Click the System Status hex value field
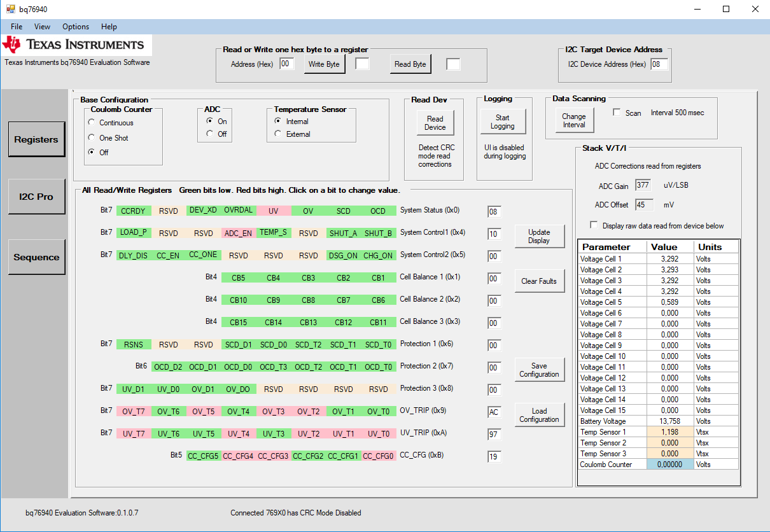770x532 pixels. point(494,212)
